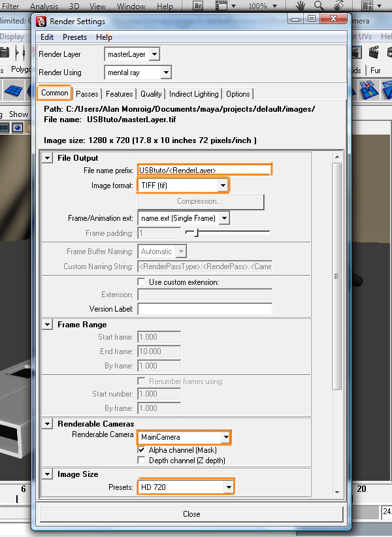Click the End frame value field
Viewport: 392px width, 537px height.
pyautogui.click(x=159, y=351)
